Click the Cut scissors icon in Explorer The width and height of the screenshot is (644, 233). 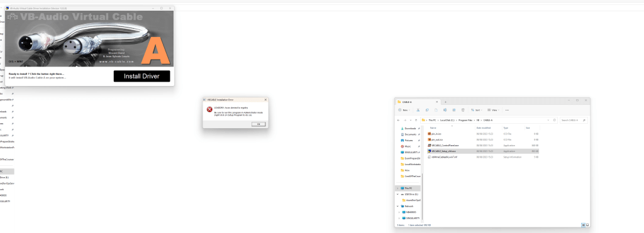point(418,110)
